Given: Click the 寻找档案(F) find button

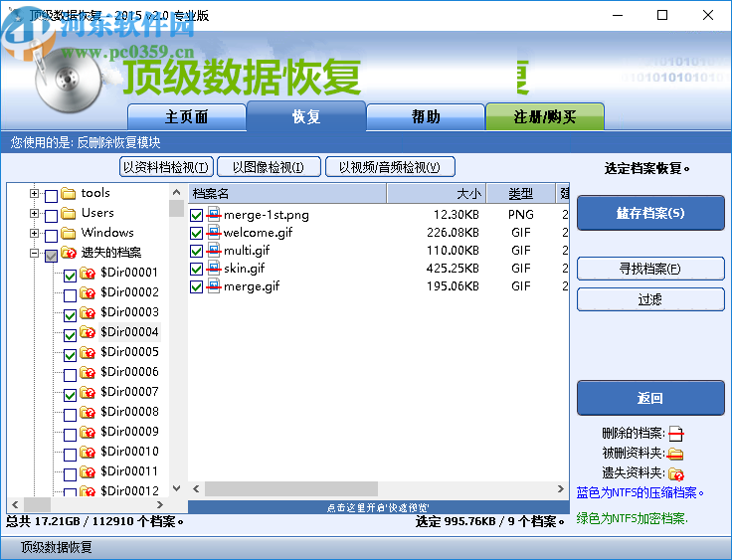Looking at the screenshot, I should (x=650, y=269).
